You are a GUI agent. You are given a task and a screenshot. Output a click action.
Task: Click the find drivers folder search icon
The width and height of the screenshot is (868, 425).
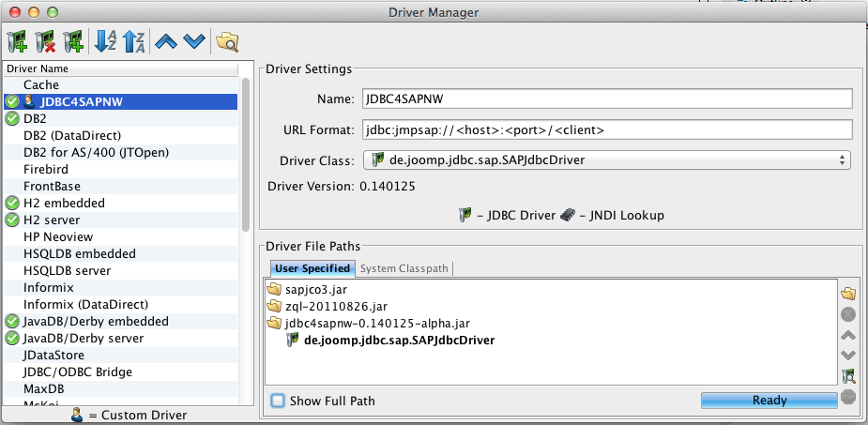[227, 41]
